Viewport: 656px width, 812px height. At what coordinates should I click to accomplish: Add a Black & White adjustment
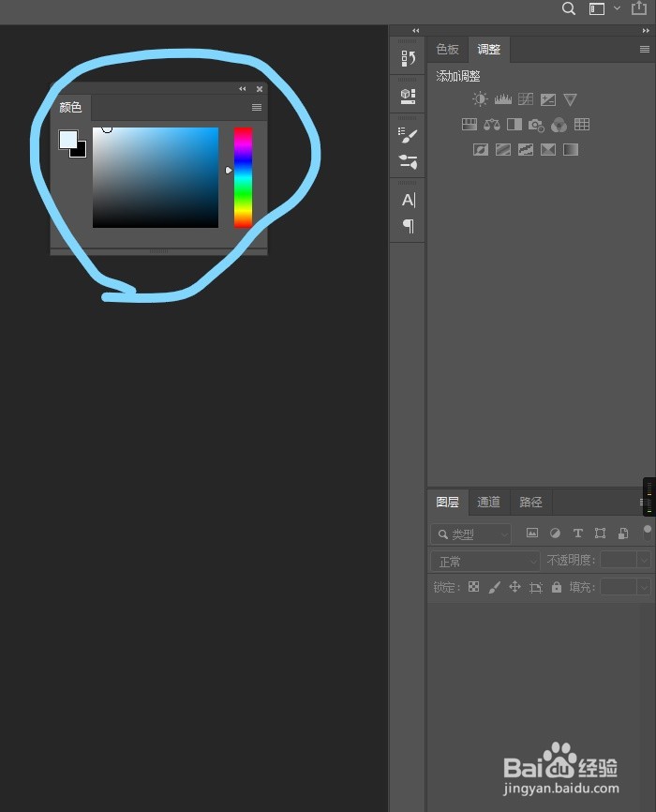(514, 125)
